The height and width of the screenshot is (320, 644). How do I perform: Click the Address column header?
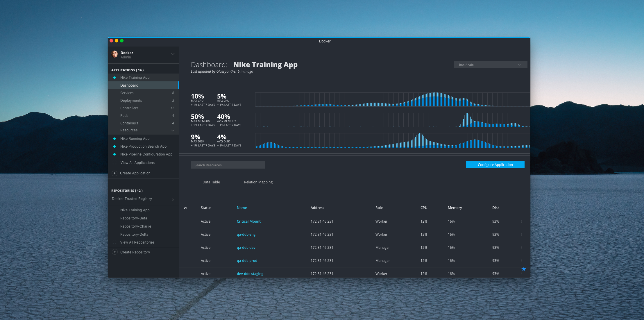[x=317, y=208]
